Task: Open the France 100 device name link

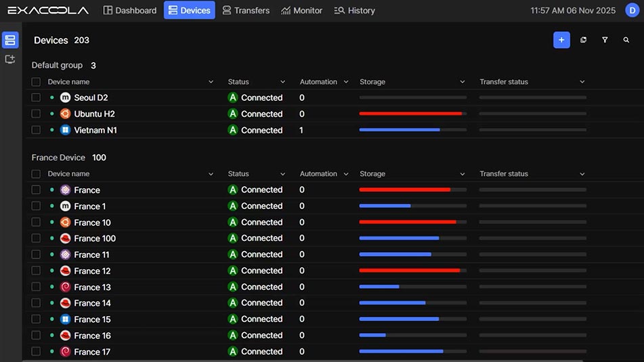Action: (95, 238)
